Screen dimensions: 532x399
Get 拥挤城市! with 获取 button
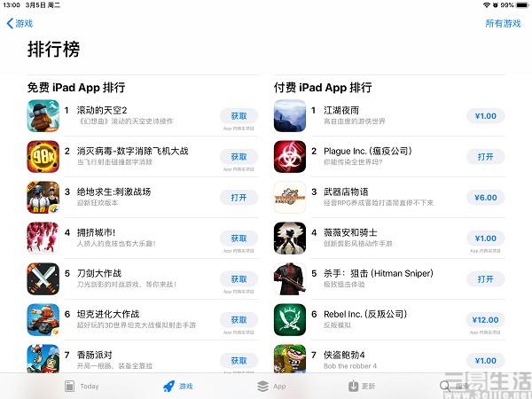[x=239, y=239]
